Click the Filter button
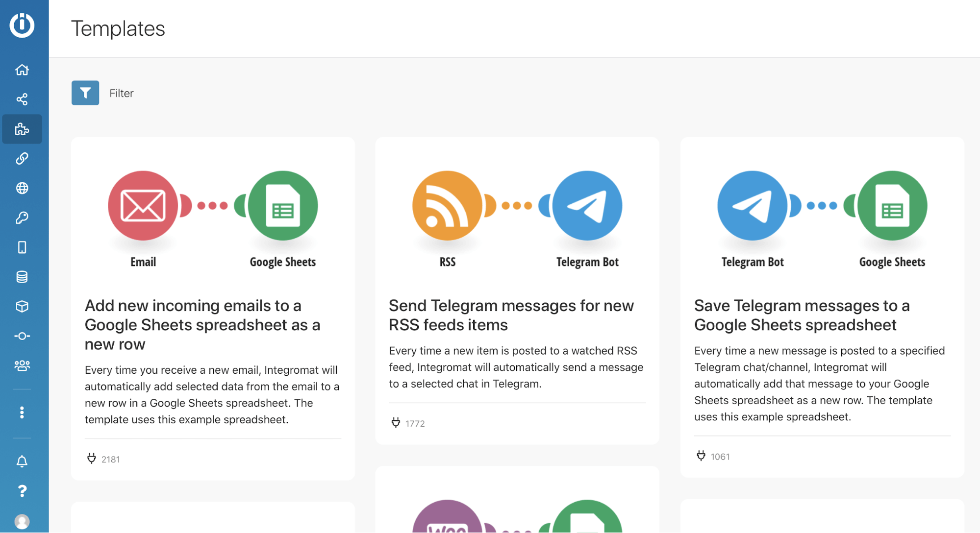 pyautogui.click(x=85, y=93)
